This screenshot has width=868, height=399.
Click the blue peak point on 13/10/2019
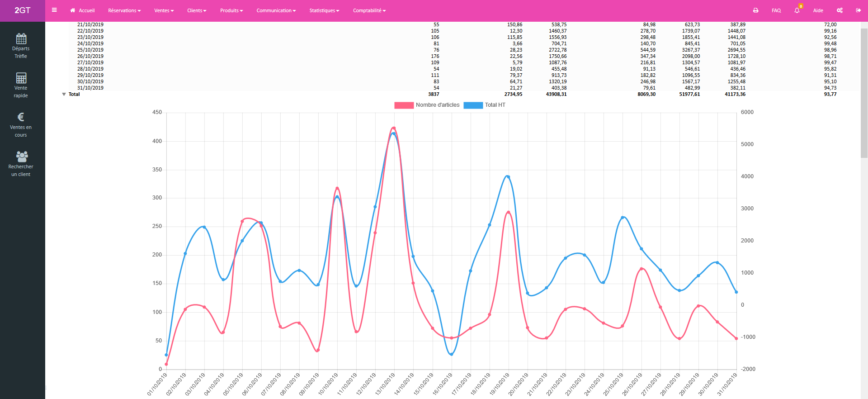point(394,133)
